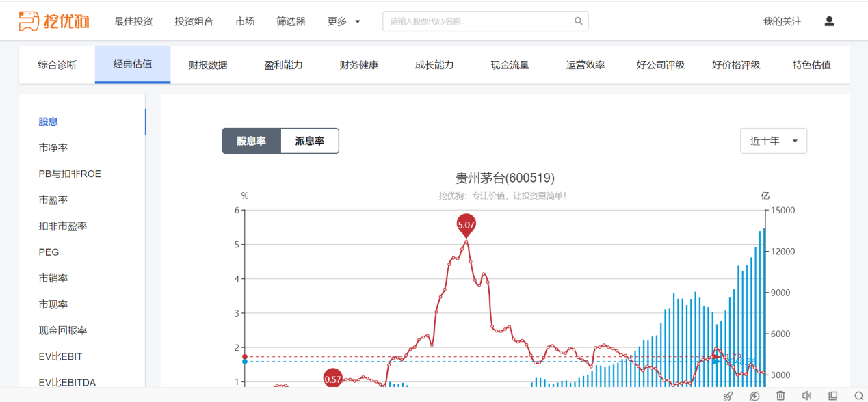Expand the 更多 navigation menu

344,21
